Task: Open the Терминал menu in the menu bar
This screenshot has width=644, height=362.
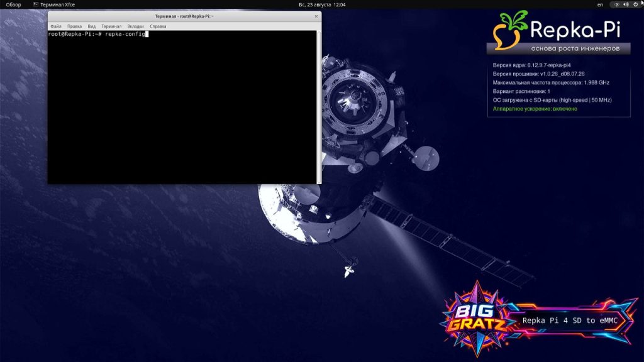Action: click(x=111, y=26)
